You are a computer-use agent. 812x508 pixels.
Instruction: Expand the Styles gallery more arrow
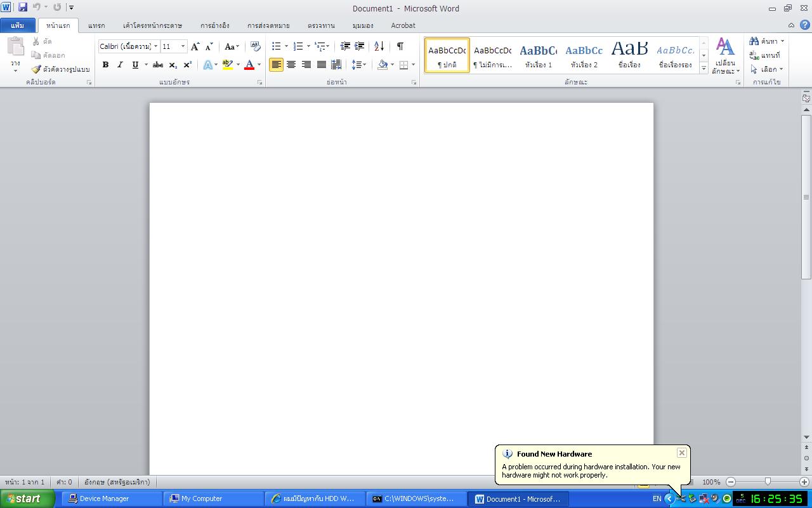click(x=704, y=69)
